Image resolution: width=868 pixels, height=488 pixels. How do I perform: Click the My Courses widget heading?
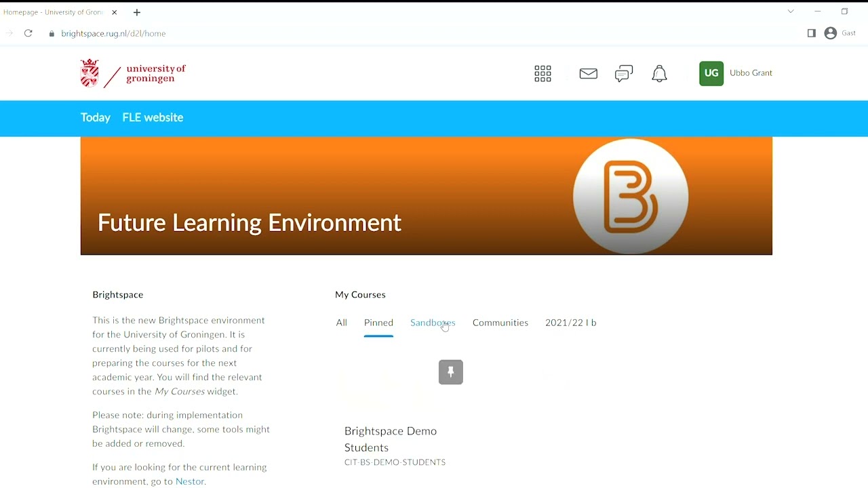(x=361, y=296)
